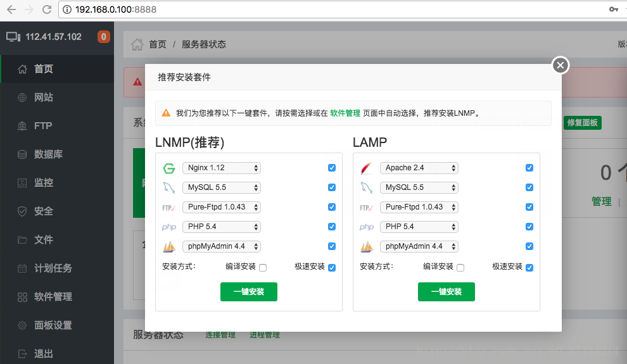Open 数据库 in the sidebar
627x364 pixels.
pyautogui.click(x=57, y=154)
